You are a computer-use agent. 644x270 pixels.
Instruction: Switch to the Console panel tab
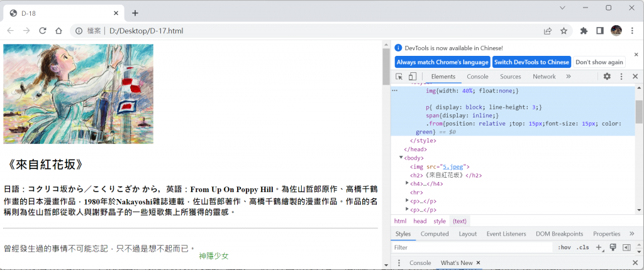pyautogui.click(x=478, y=77)
